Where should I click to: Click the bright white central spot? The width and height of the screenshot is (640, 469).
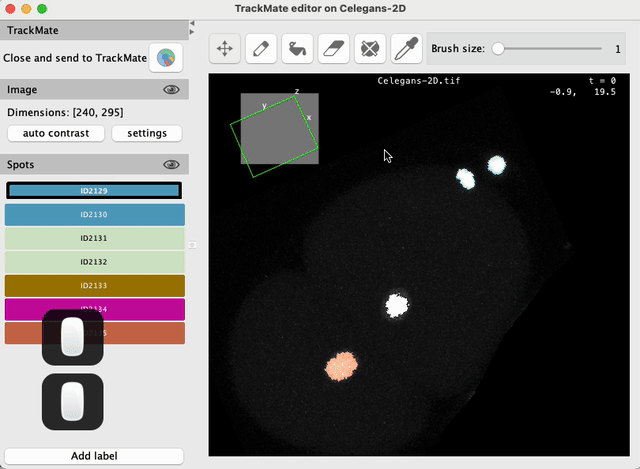coord(397,305)
